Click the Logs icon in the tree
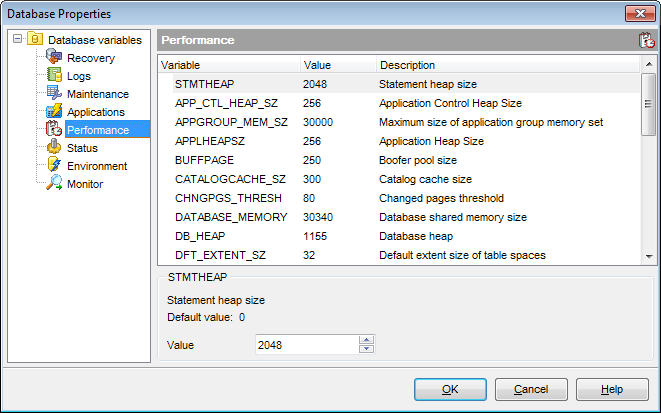 point(55,76)
